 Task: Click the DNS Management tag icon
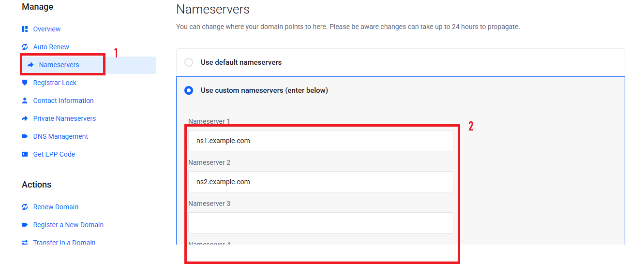(25, 136)
